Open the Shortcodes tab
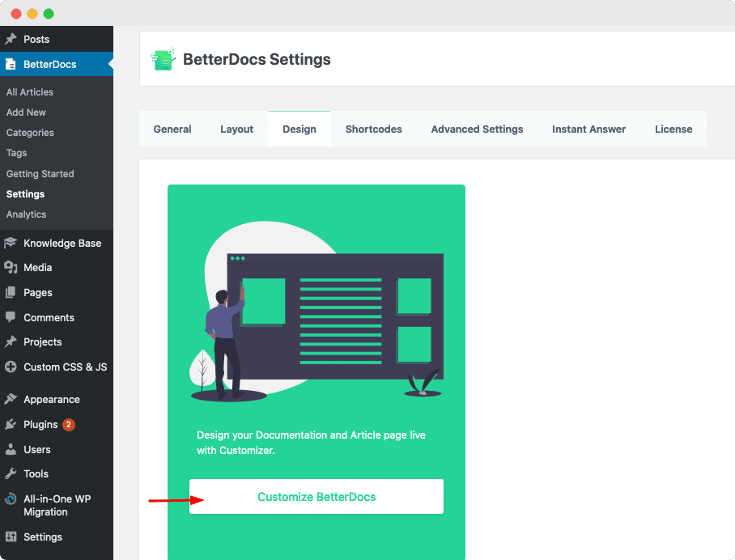This screenshot has width=735, height=560. 374,129
